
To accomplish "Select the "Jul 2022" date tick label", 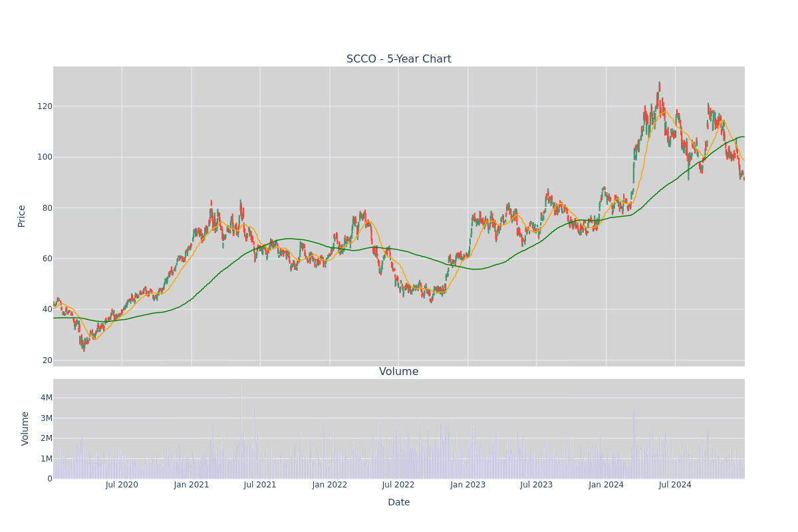I will pos(398,485).
